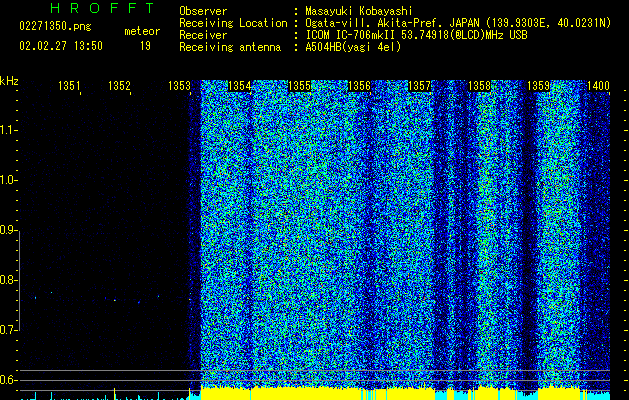Click the 1359 time marker

(x=538, y=86)
